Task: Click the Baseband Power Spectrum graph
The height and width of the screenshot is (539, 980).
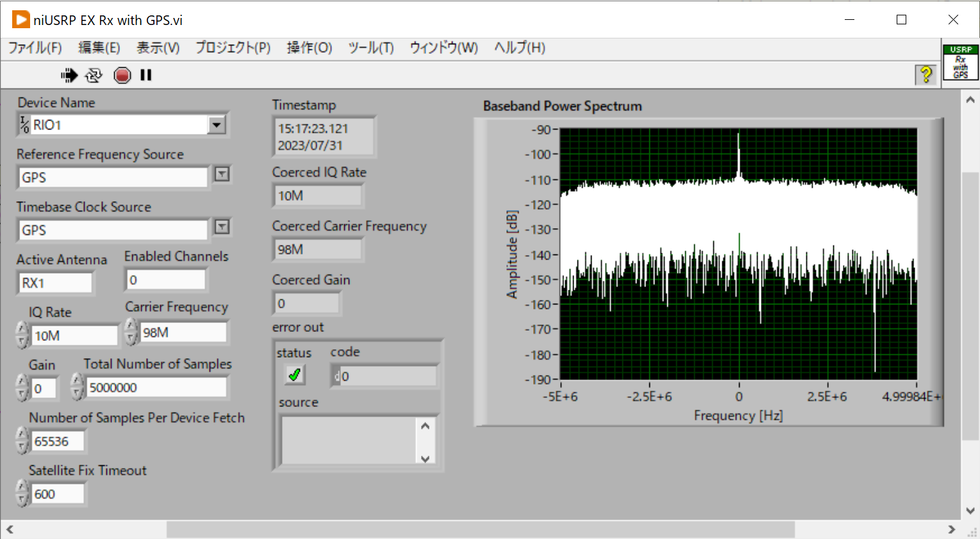Action: click(738, 254)
